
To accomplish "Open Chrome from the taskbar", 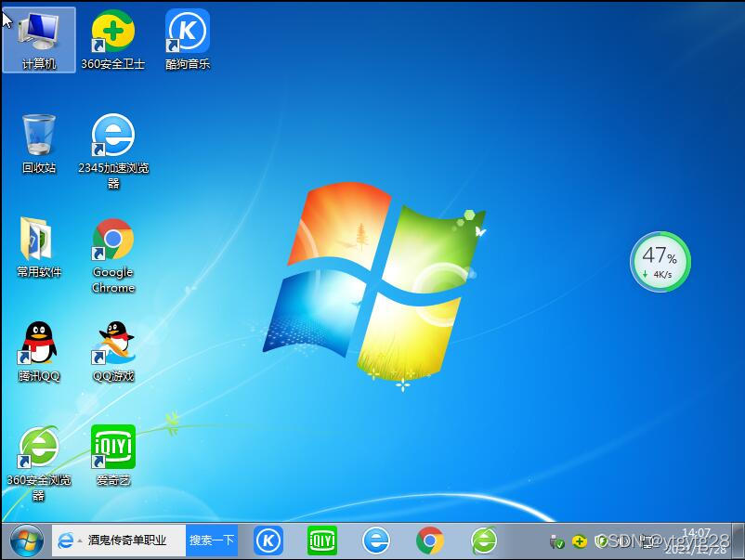I will pos(430,540).
